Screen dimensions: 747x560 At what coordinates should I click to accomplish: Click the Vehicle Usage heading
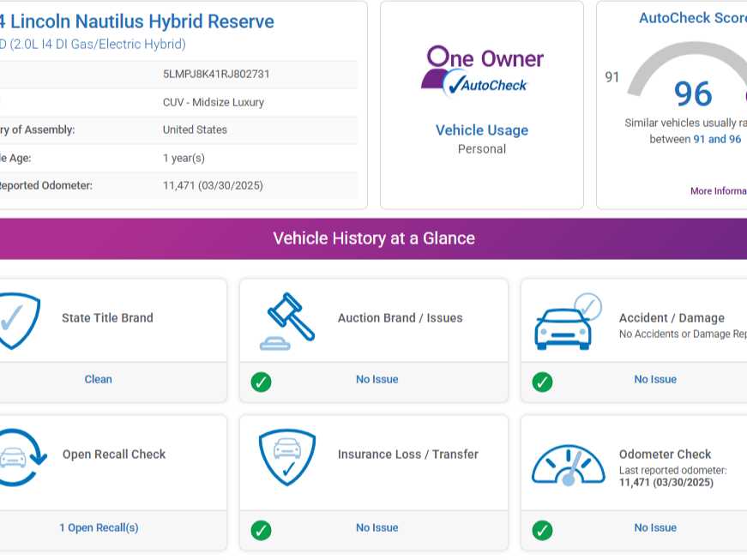point(482,130)
